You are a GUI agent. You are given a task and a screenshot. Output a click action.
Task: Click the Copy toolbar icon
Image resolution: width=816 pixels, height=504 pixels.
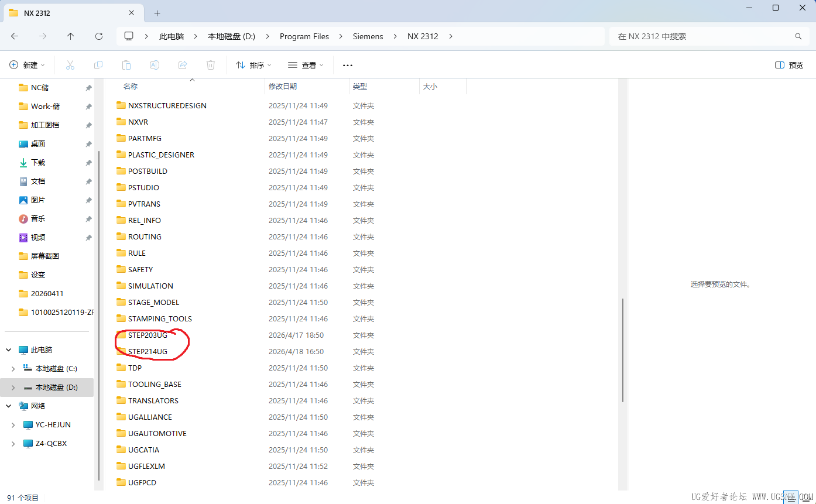[98, 65]
